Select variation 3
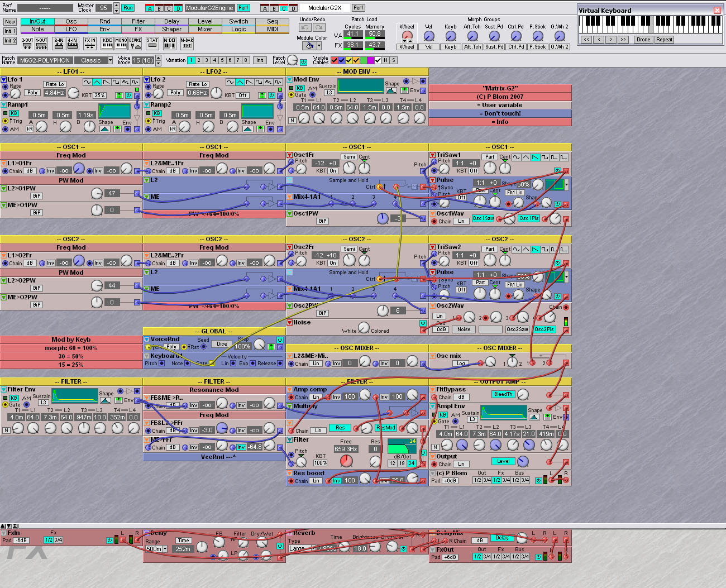This screenshot has height=588, width=726. (207, 60)
